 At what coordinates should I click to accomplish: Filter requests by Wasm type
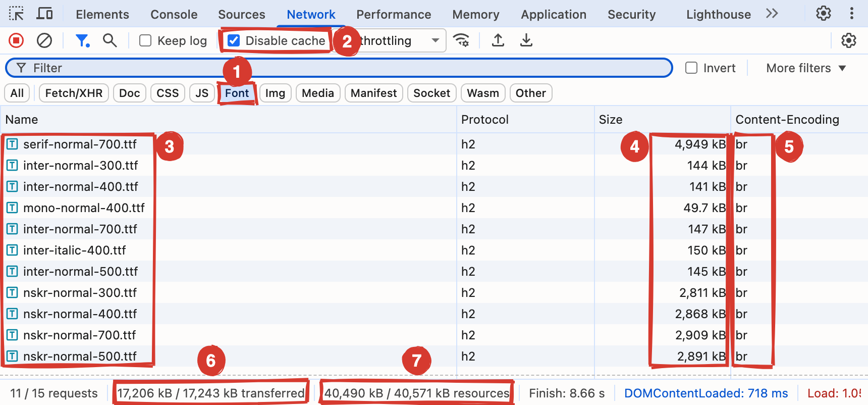(483, 93)
